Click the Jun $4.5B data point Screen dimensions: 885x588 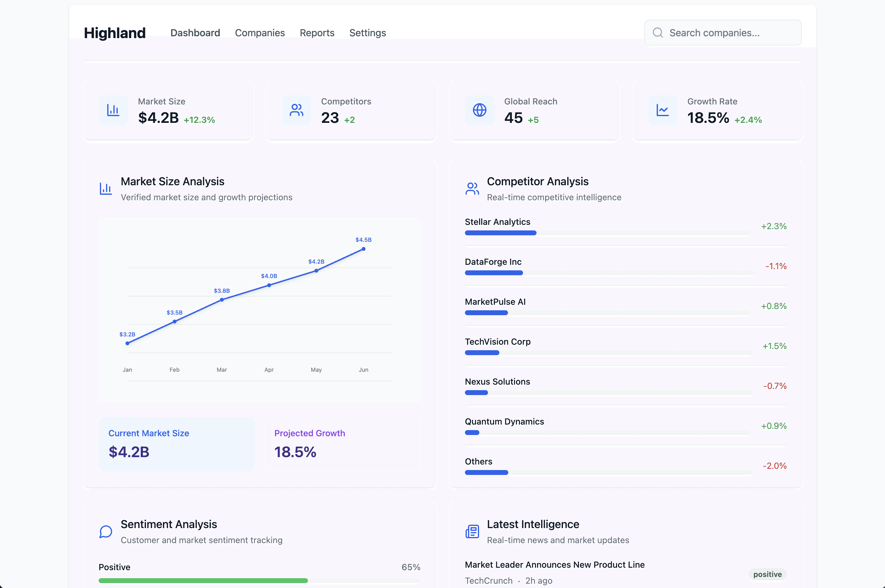[x=364, y=249]
